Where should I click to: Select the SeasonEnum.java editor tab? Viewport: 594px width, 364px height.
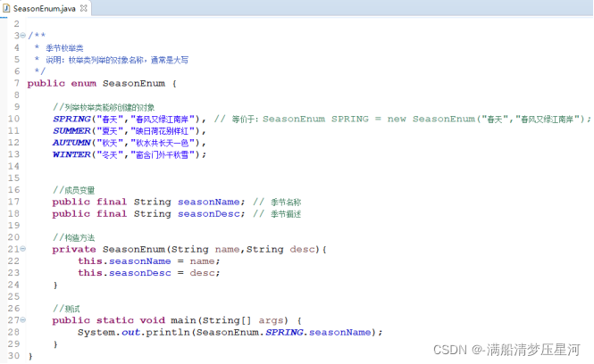click(45, 8)
